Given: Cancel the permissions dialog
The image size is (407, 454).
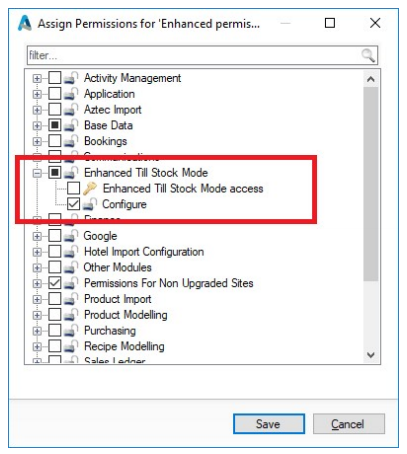Looking at the screenshot, I should 349,424.
